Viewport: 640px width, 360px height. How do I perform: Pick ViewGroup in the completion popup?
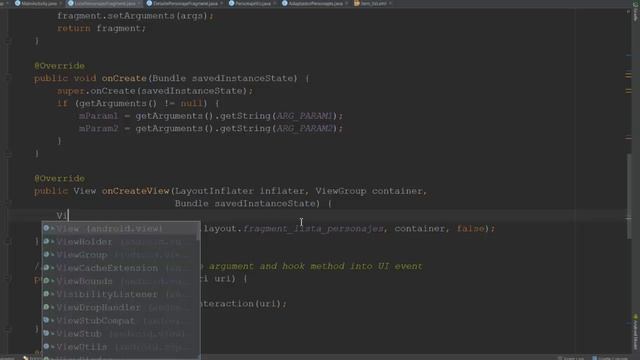click(120, 255)
